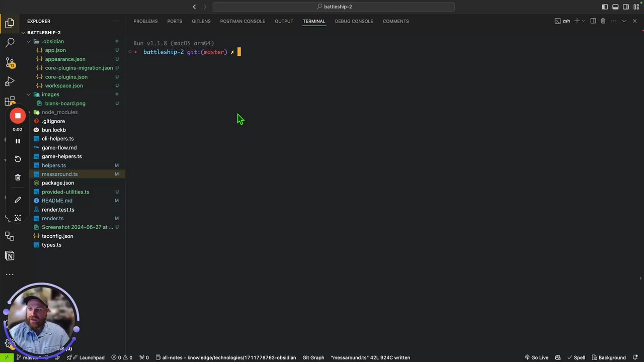Open helpers.ts modified file
Image resolution: width=644 pixels, height=362 pixels.
coord(54,165)
